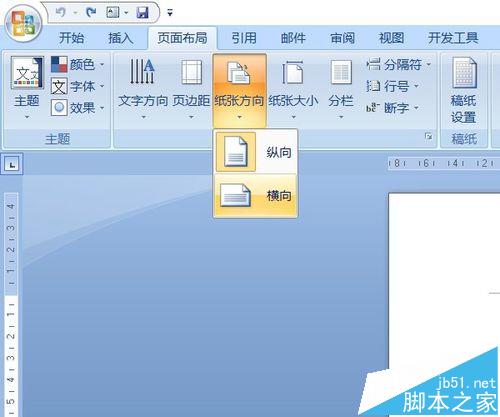Toggle the tab stop selector at ruler corner
Image resolution: width=500 pixels, height=417 pixels.
click(12, 164)
